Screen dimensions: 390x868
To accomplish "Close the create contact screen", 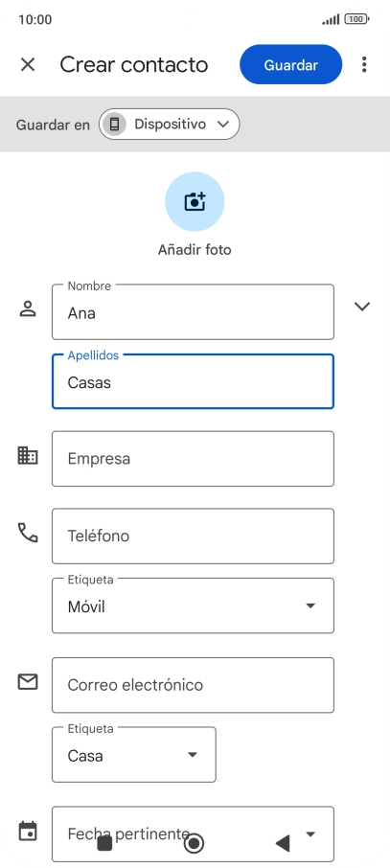I will click(28, 65).
